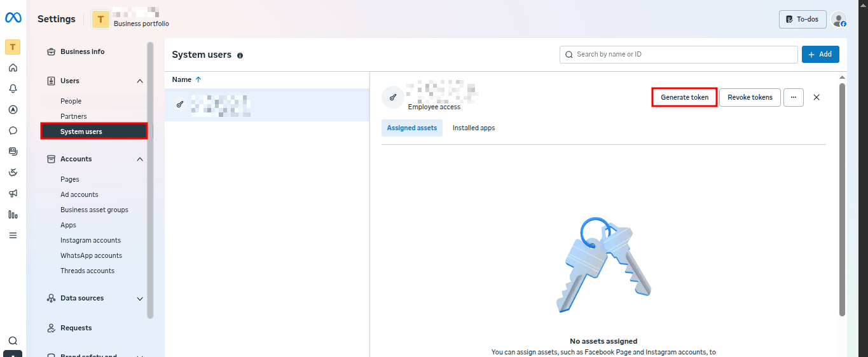The height and width of the screenshot is (357, 868).
Task: Switch to the Installed apps tab
Action: 473,128
